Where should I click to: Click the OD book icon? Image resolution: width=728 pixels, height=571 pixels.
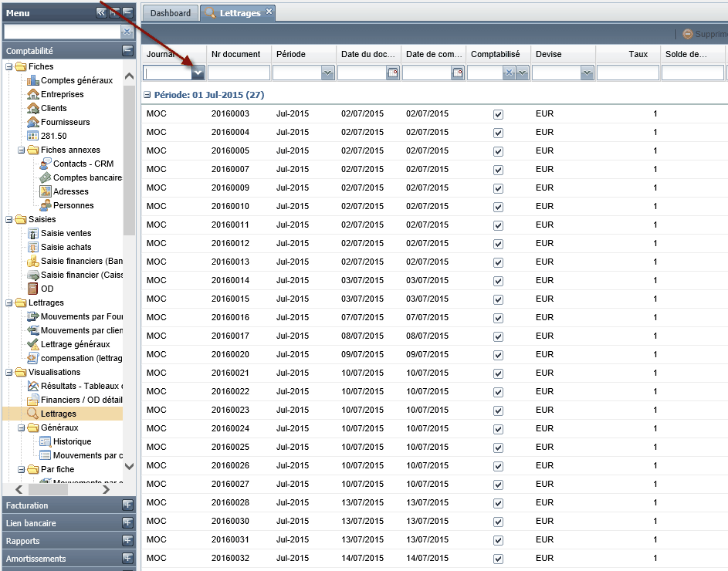tap(33, 289)
